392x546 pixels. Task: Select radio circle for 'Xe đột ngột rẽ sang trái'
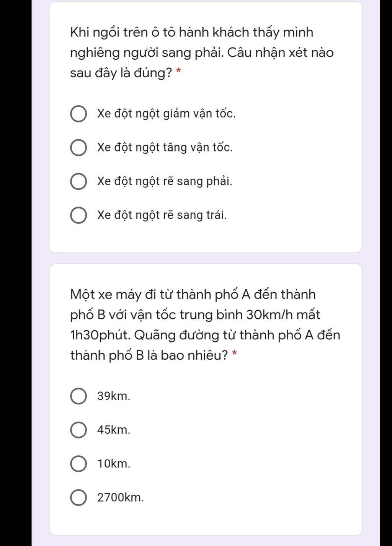click(x=79, y=215)
